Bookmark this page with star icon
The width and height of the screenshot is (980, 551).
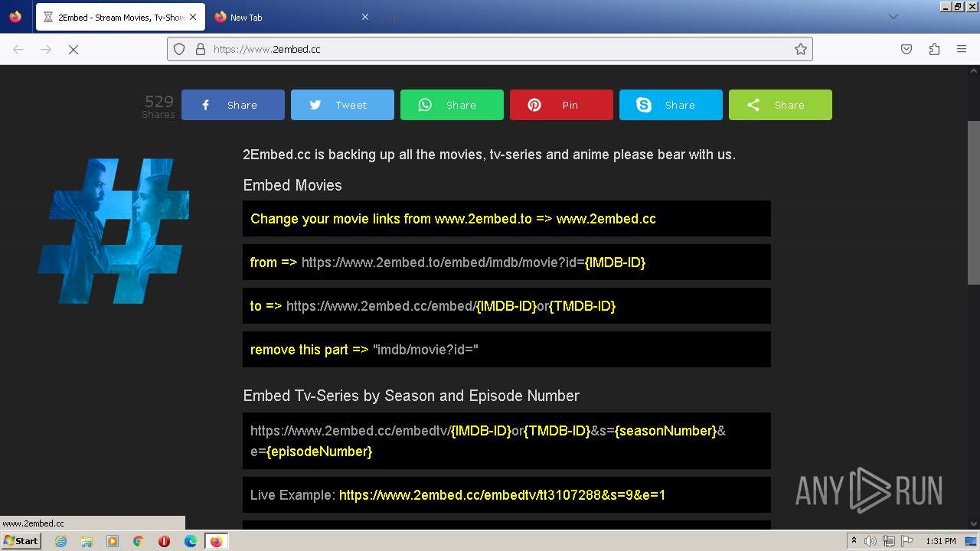(801, 49)
